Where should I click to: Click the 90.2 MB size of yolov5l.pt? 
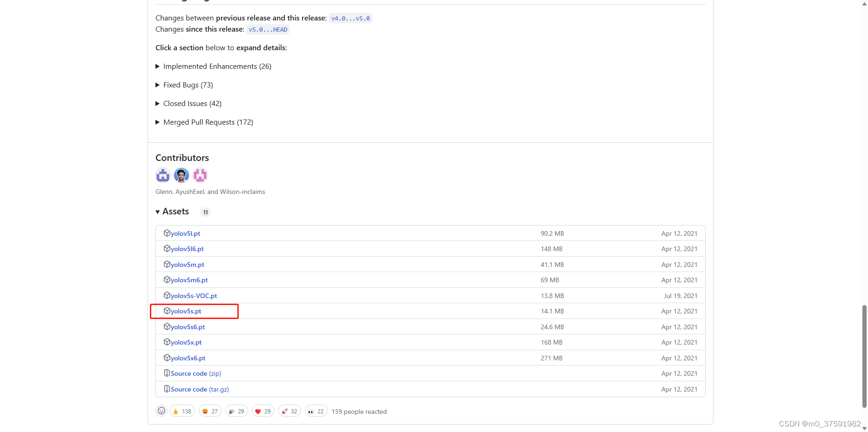(552, 233)
